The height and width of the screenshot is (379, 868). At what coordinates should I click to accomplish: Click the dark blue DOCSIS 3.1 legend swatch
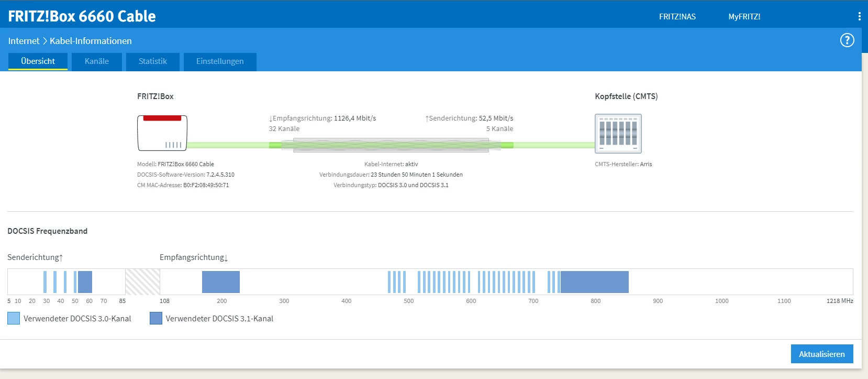pos(156,318)
